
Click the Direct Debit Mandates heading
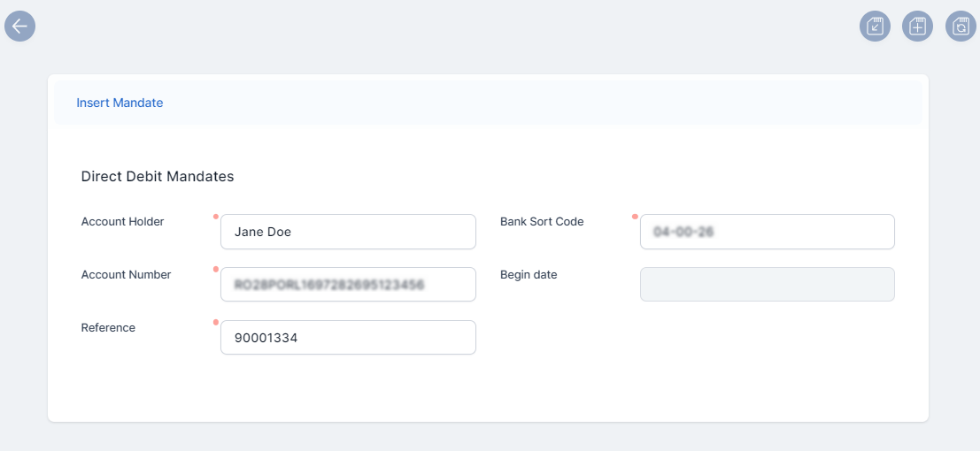(158, 177)
